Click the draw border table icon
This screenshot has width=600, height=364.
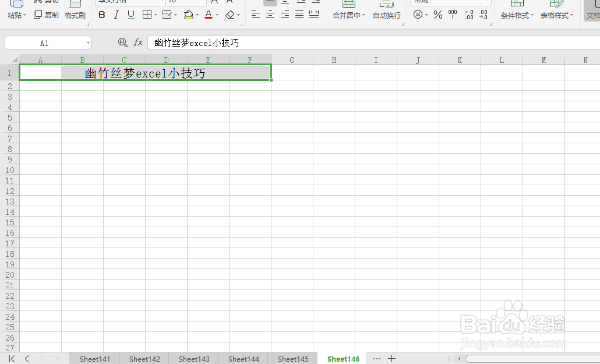click(167, 15)
